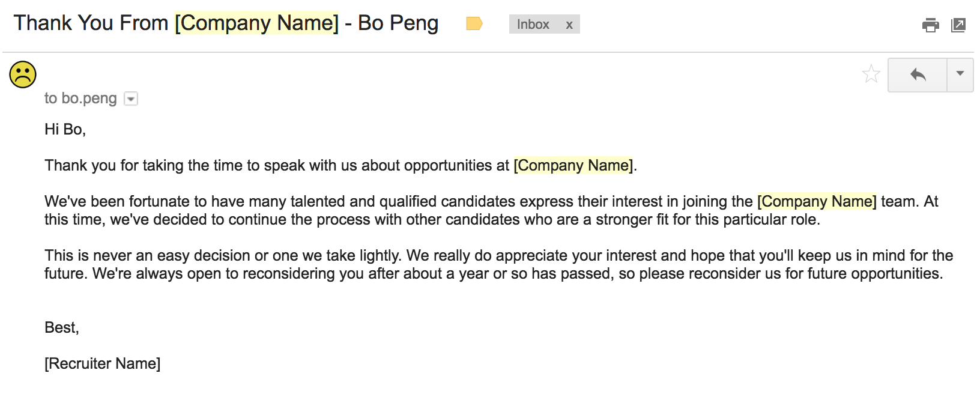
Task: Click 'Bo Peng' in the subject
Action: coord(398,23)
